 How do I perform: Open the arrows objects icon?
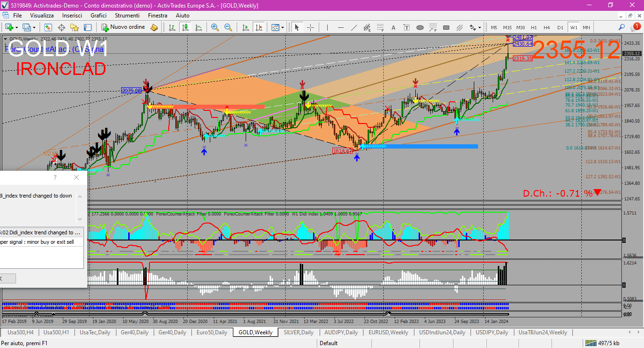coord(472,27)
